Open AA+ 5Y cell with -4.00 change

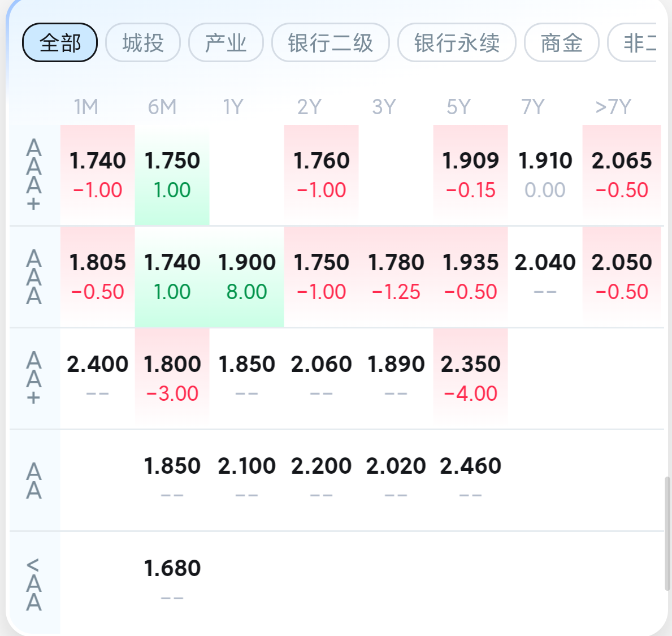point(470,378)
